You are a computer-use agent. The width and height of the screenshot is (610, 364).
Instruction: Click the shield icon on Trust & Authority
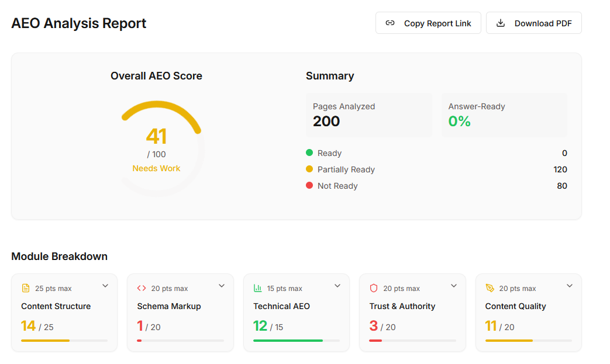coord(374,288)
